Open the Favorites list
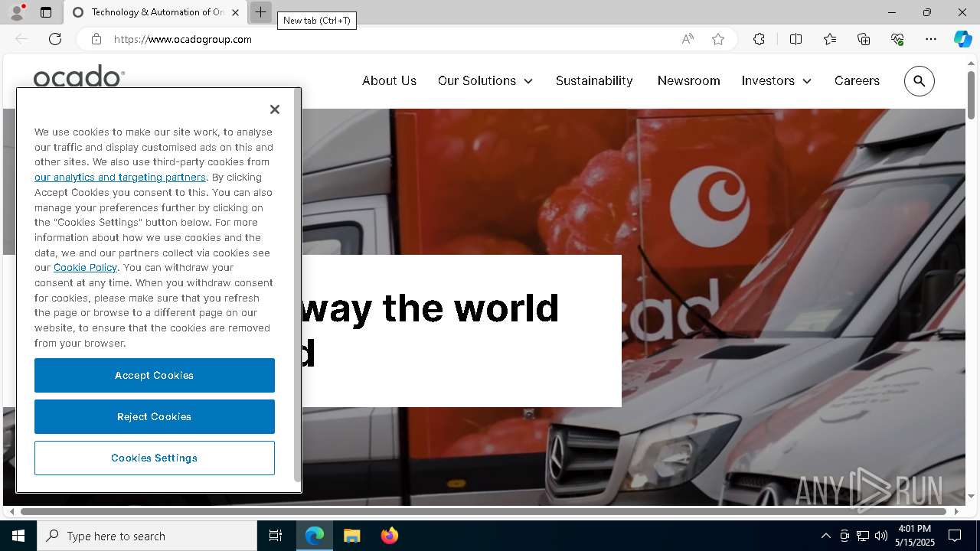This screenshot has height=551, width=980. pyautogui.click(x=830, y=39)
